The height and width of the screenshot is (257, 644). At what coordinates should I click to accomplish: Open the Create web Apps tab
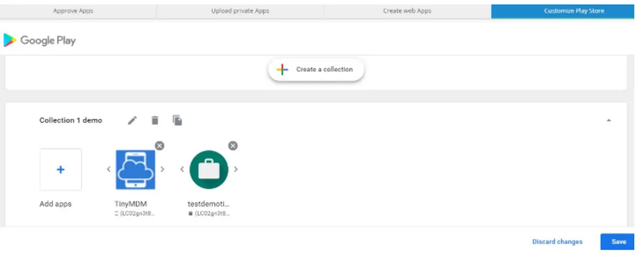407,11
